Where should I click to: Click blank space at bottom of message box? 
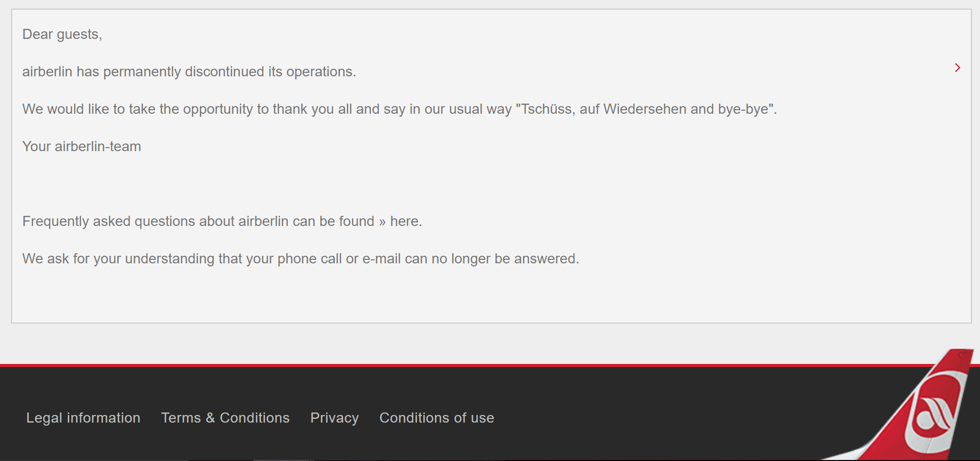490,298
